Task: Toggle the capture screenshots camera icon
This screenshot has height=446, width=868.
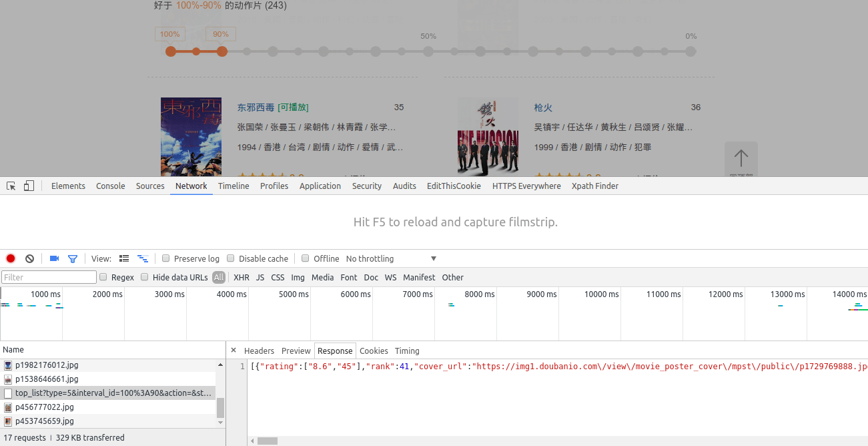Action: coord(55,258)
